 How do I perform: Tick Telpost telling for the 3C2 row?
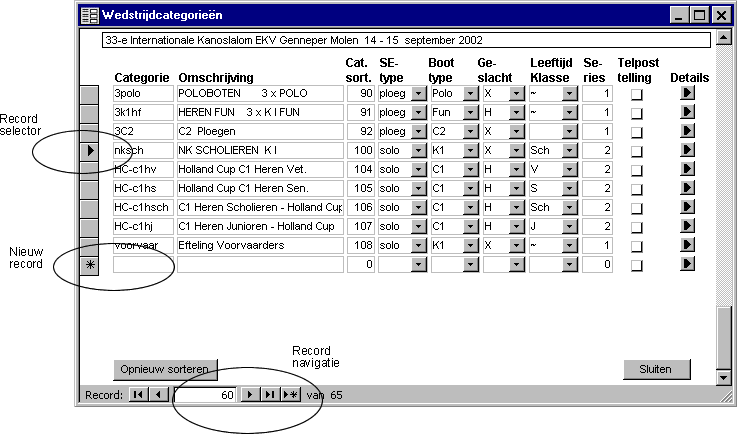(636, 133)
